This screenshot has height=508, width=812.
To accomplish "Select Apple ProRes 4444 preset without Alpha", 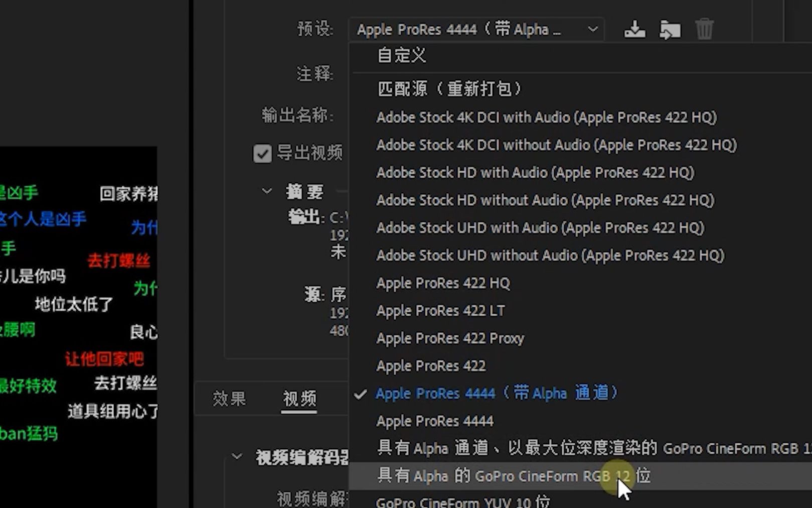I will coord(580,421).
